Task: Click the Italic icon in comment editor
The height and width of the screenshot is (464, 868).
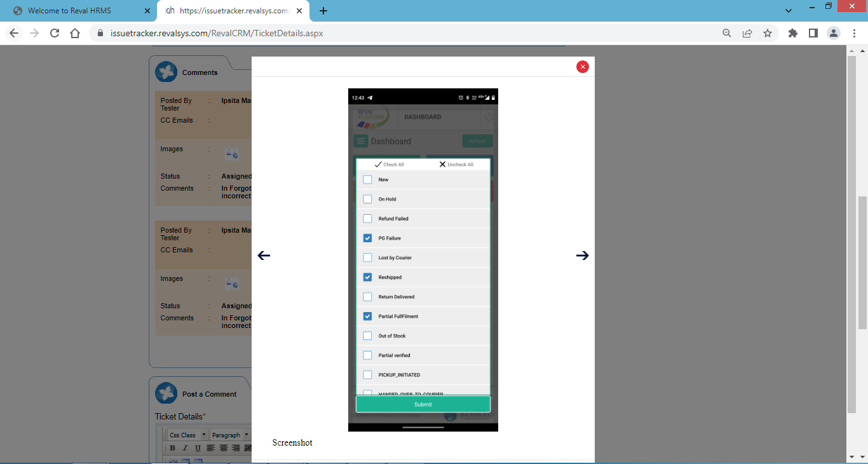Action: 184,448
